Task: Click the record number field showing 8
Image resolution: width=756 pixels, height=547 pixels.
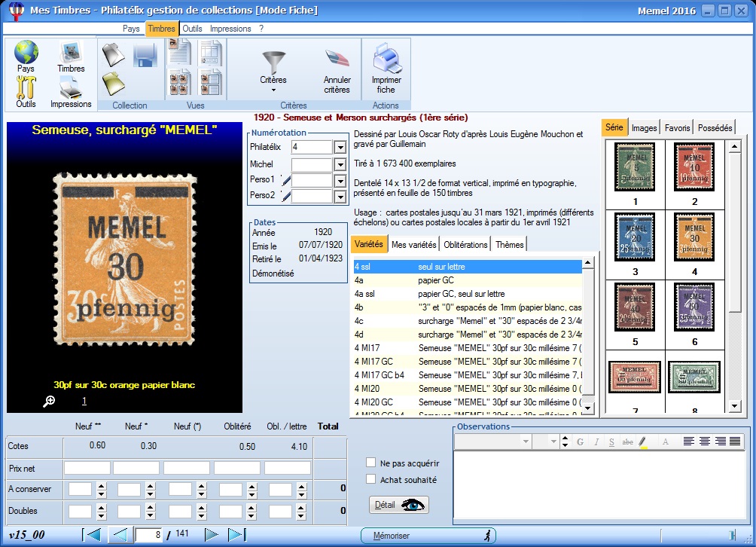Action: click(x=148, y=534)
